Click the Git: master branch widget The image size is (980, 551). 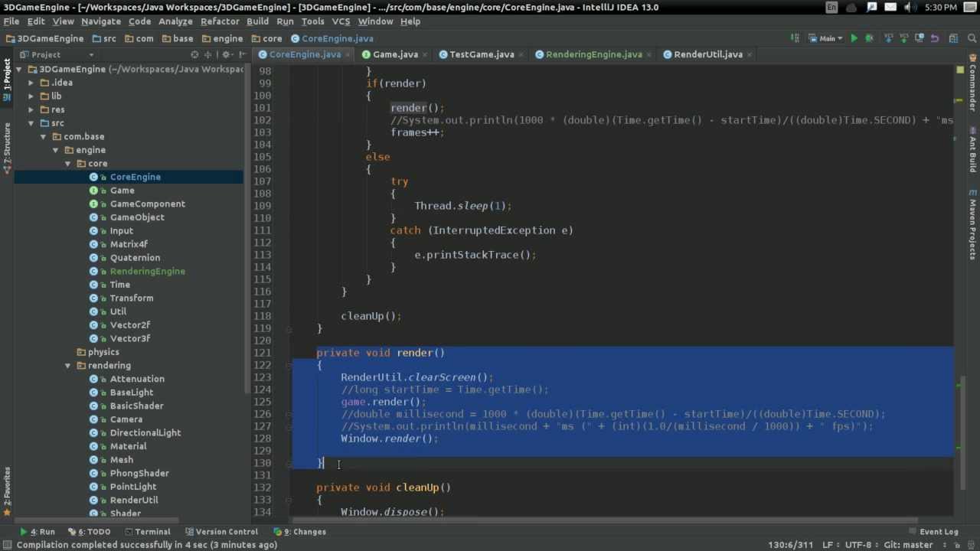[x=908, y=545]
